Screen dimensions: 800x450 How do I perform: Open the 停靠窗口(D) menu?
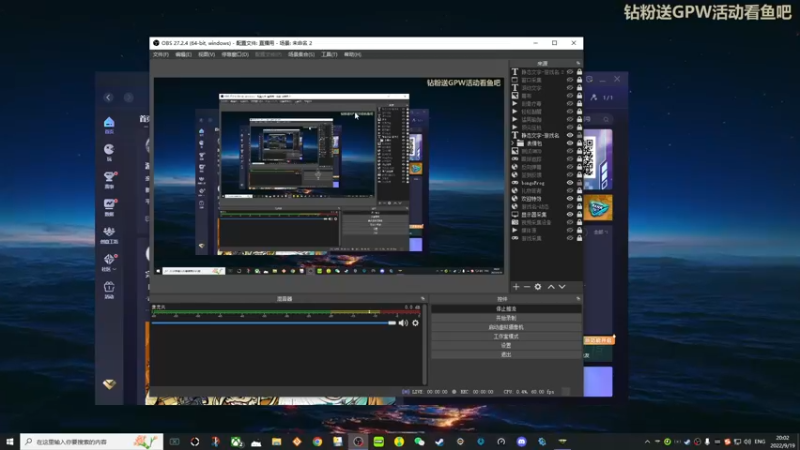click(235, 54)
